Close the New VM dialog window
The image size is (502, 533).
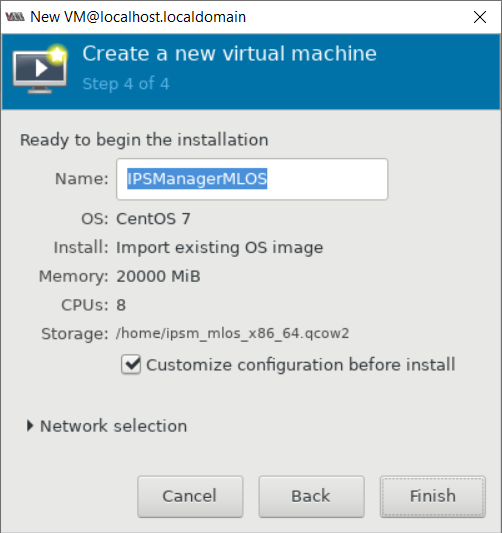pos(480,17)
